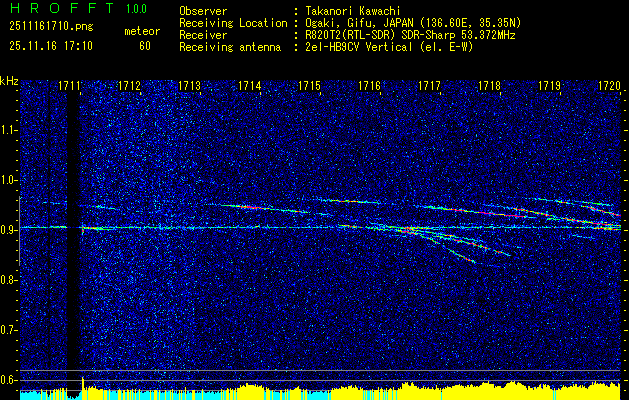Click the version number 1.0.0
Viewport: 629px width, 400px height.
[136, 8]
